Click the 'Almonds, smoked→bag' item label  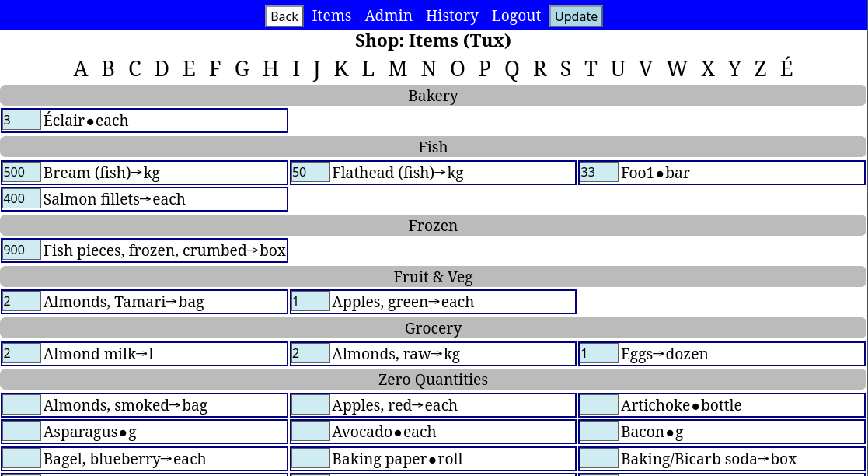pyautogui.click(x=125, y=405)
